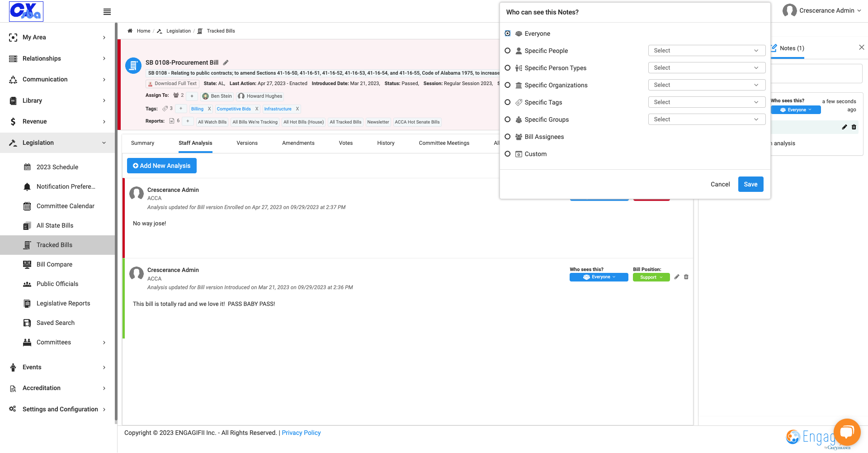Select the Specific People radio option

point(508,51)
